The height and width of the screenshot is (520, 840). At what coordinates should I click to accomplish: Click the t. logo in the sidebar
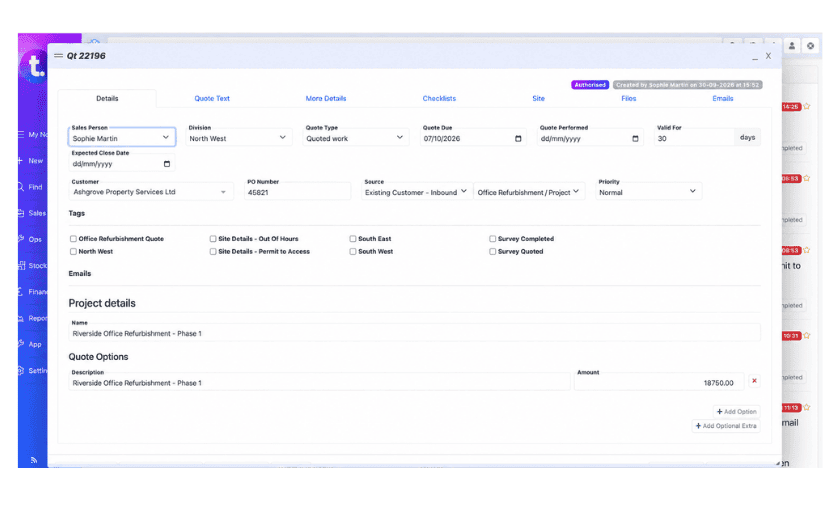point(35,66)
